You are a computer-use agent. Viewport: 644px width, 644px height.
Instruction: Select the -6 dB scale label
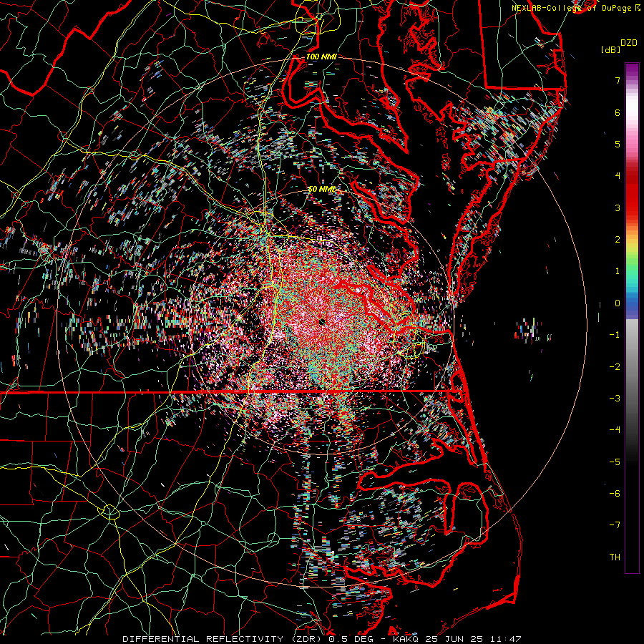[x=615, y=494]
